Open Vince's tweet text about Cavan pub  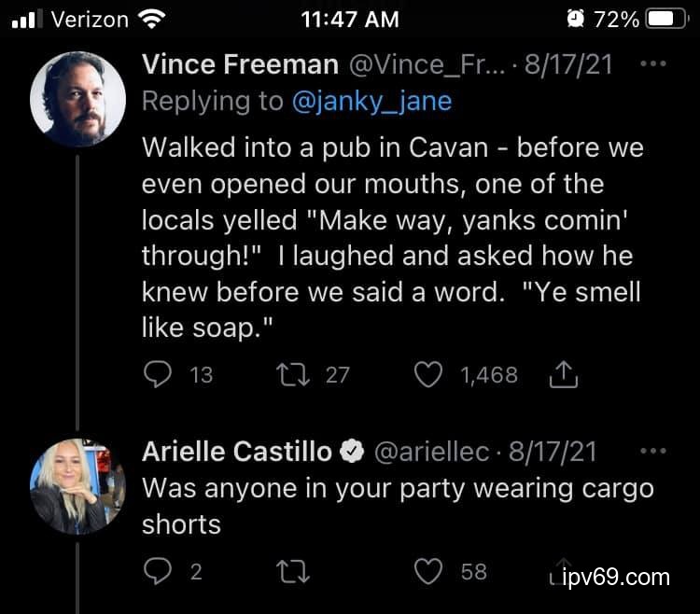pos(392,240)
